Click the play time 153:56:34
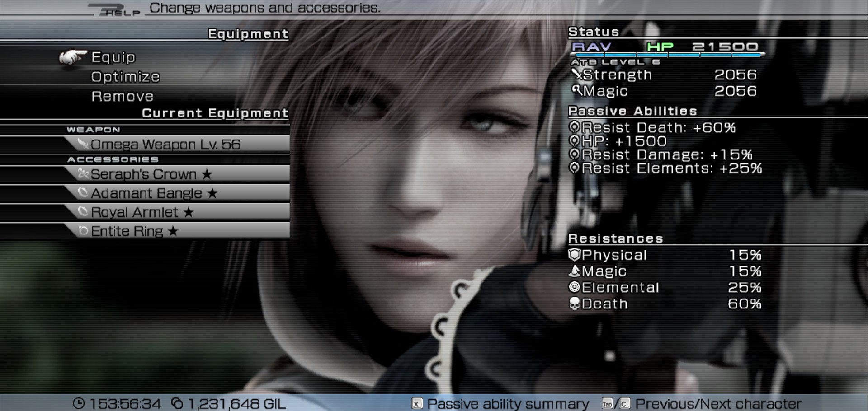Screen dimensions: 868x411 pyautogui.click(x=125, y=403)
